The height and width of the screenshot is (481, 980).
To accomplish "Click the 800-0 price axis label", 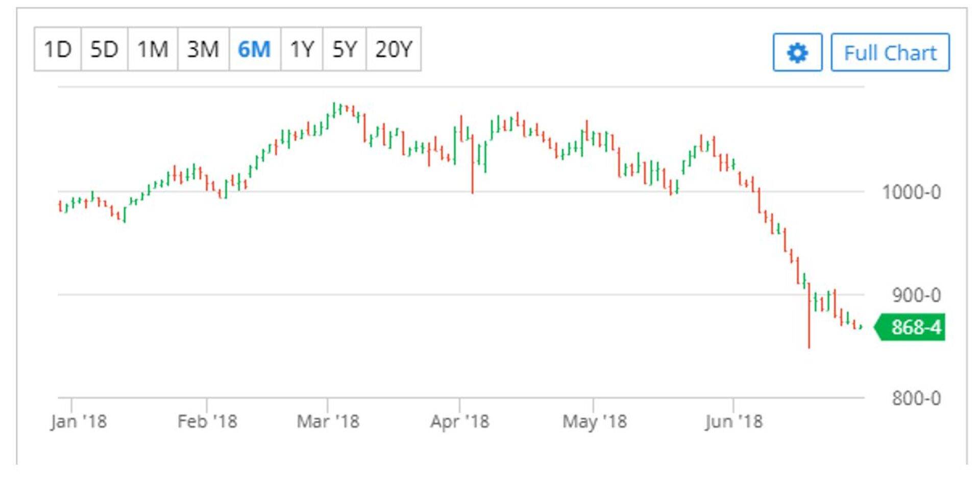I will (x=916, y=398).
